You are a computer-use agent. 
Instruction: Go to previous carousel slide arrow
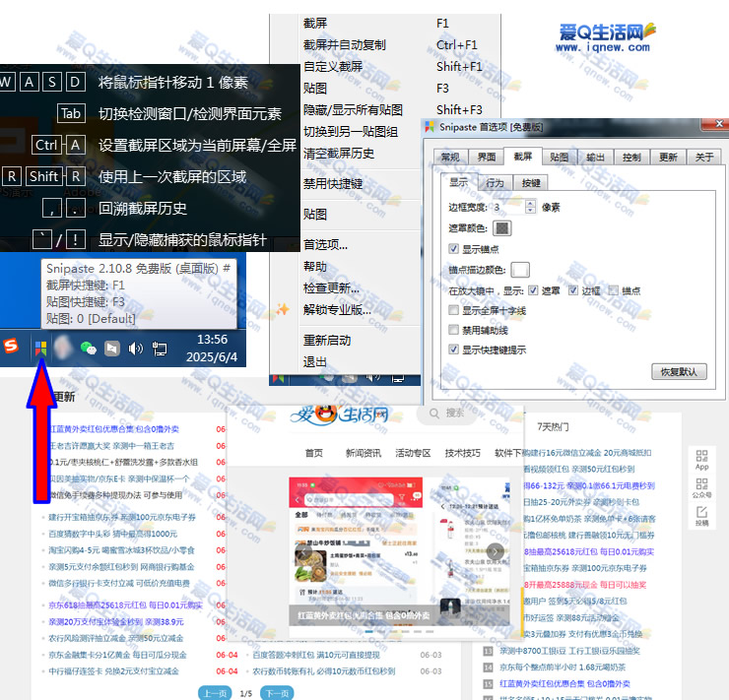click(304, 551)
